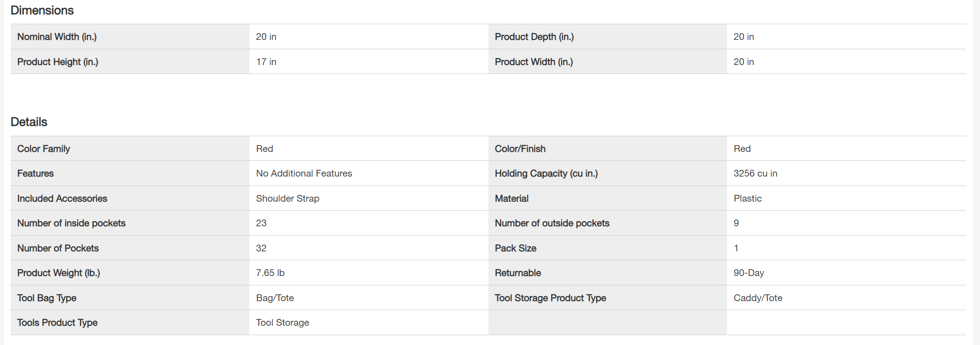Image resolution: width=980 pixels, height=345 pixels.
Task: Click Product Weight value 7.65 lb
Action: 270,273
